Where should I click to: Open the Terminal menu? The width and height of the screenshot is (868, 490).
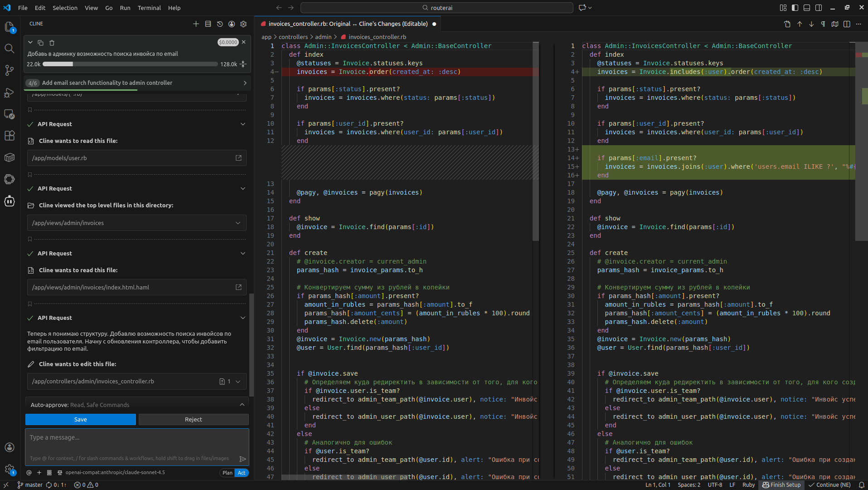click(149, 8)
